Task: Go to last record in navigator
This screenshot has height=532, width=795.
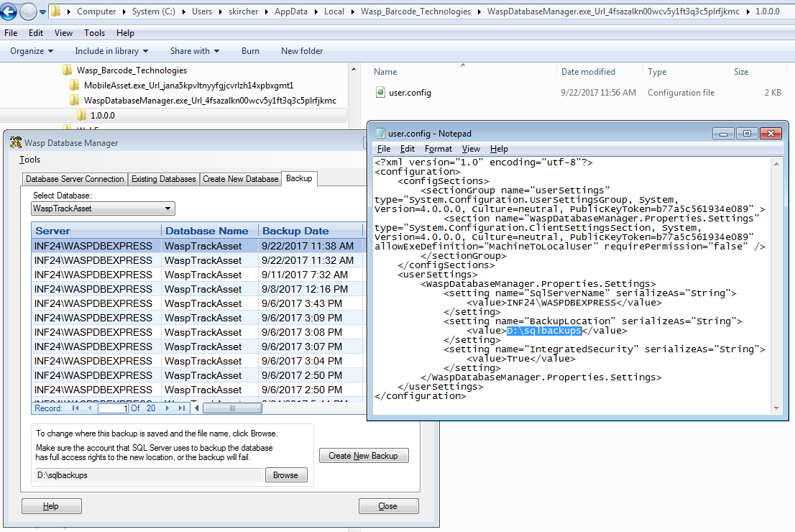Action: click(x=182, y=408)
